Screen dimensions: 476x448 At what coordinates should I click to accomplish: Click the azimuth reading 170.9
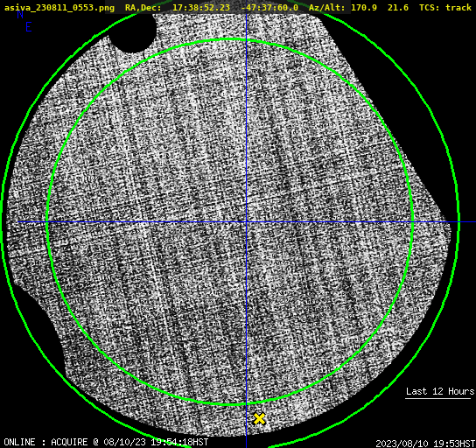pos(364,7)
